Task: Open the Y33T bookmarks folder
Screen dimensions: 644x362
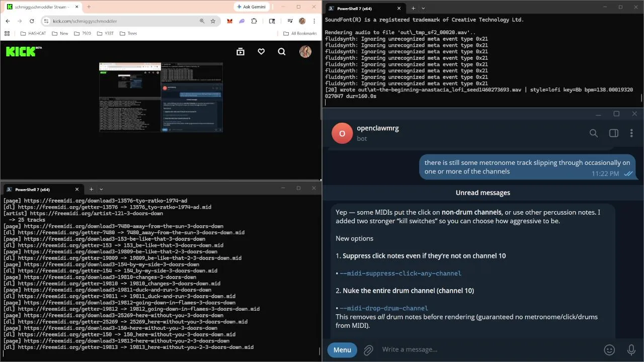Action: (x=105, y=33)
